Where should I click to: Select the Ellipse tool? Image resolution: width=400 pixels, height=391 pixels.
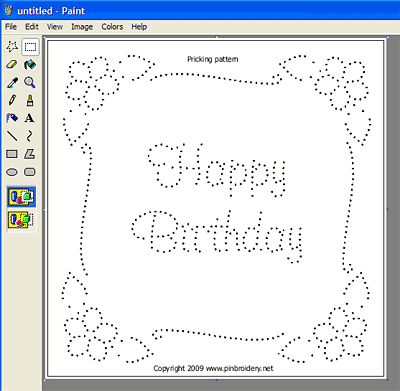coord(12,172)
